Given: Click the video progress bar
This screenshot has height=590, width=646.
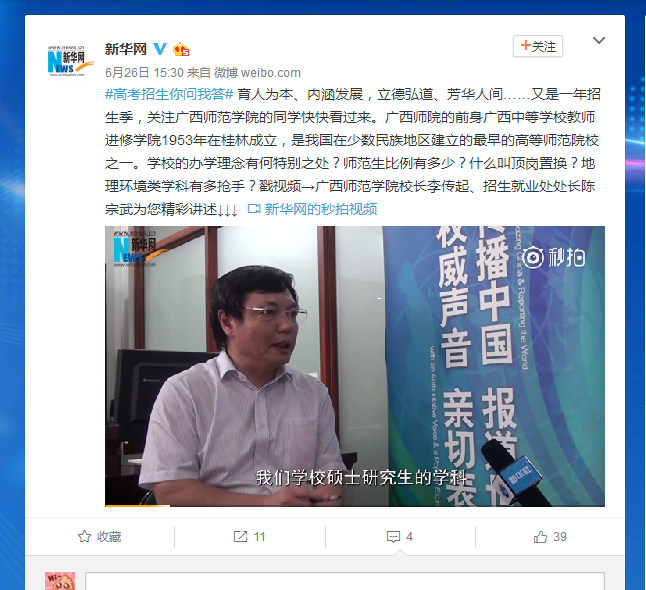Looking at the screenshot, I should point(355,506).
